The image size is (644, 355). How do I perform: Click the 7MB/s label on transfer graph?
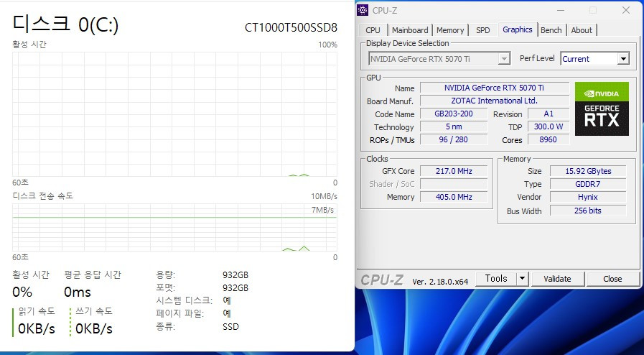point(322,210)
